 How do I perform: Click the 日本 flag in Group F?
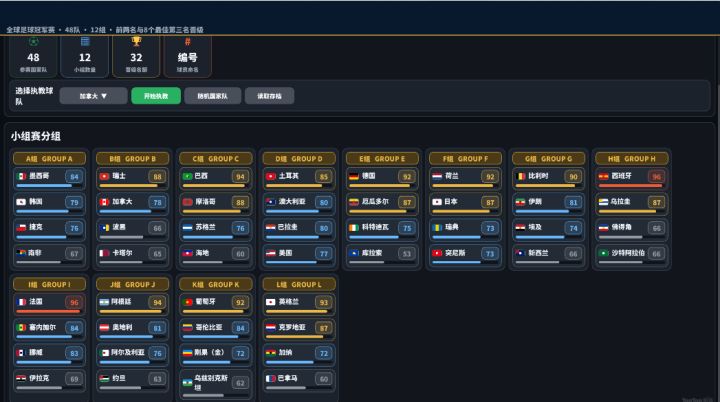[437, 202]
